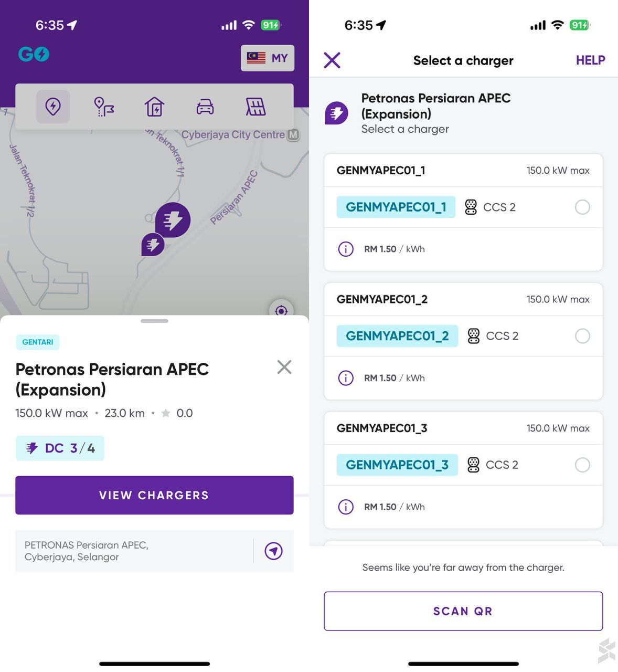This screenshot has height=672, width=618.
Task: Select GENMYAPEC01_1 radio button
Action: click(x=582, y=207)
